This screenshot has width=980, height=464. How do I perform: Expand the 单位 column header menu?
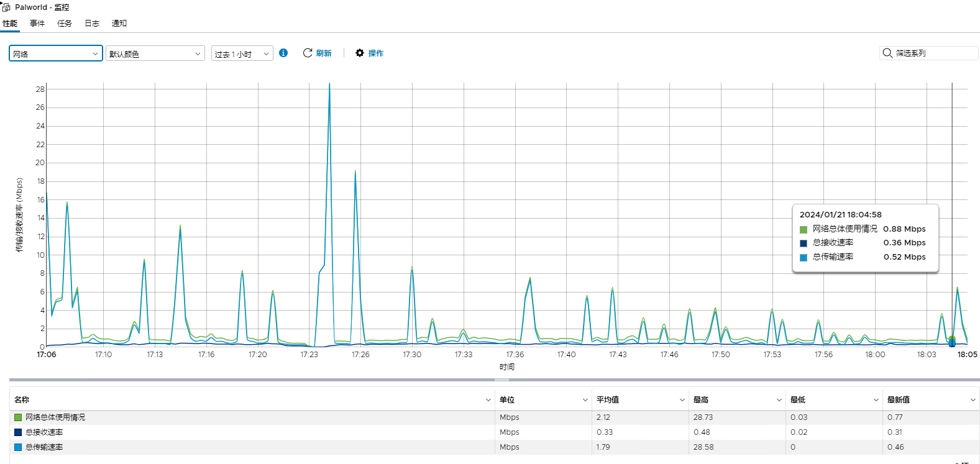click(585, 400)
